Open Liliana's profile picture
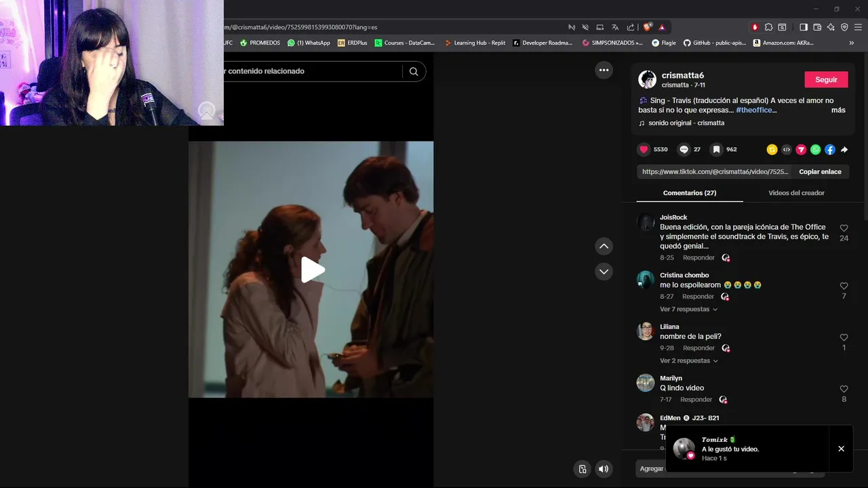Viewport: 868px width, 488px height. click(646, 331)
